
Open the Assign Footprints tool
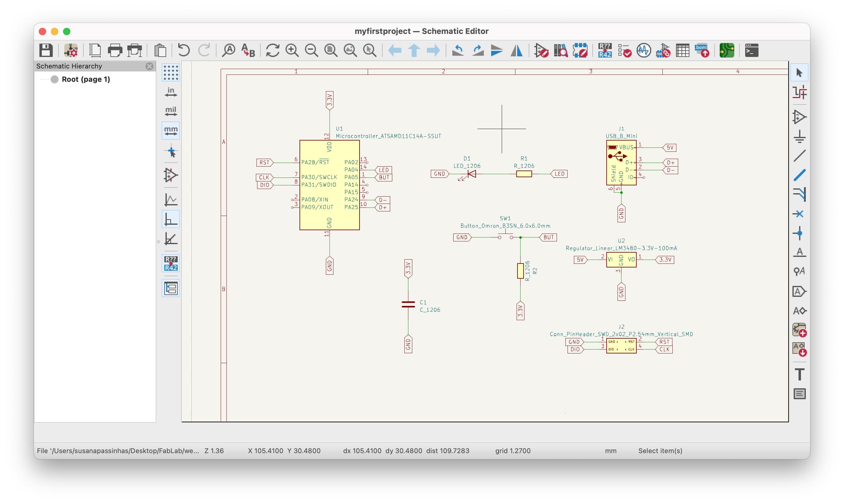click(x=663, y=50)
